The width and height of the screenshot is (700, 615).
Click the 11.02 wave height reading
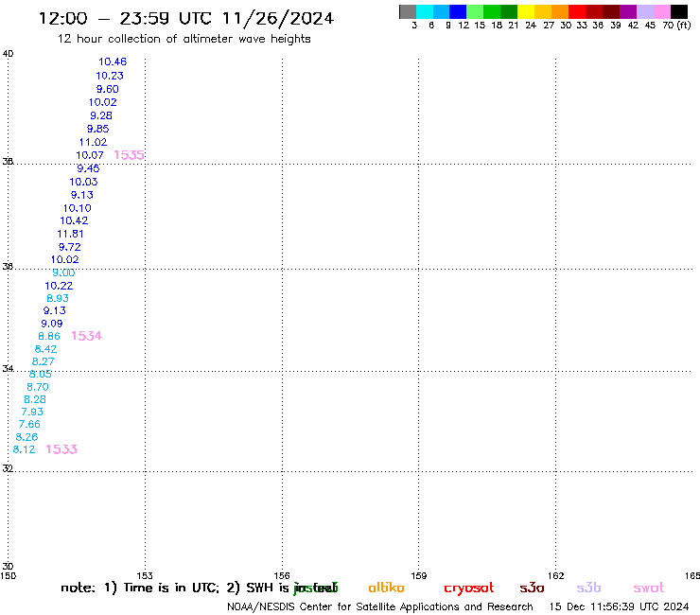[94, 142]
